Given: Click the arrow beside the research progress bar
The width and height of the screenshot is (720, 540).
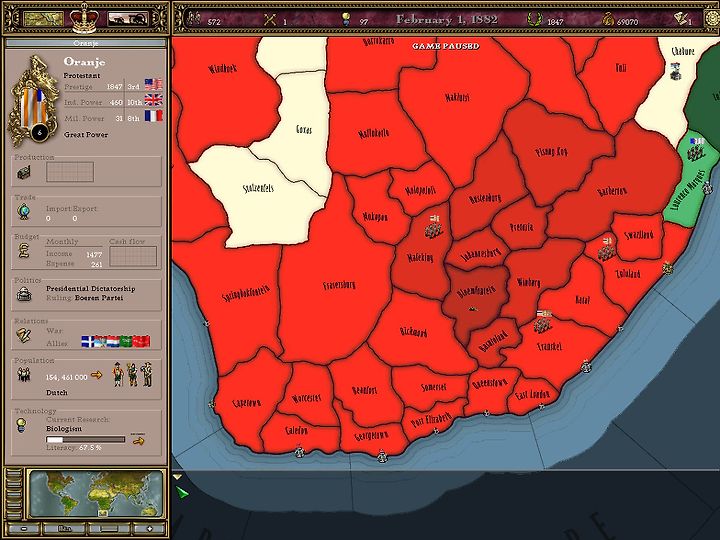Looking at the screenshot, I should [x=138, y=441].
